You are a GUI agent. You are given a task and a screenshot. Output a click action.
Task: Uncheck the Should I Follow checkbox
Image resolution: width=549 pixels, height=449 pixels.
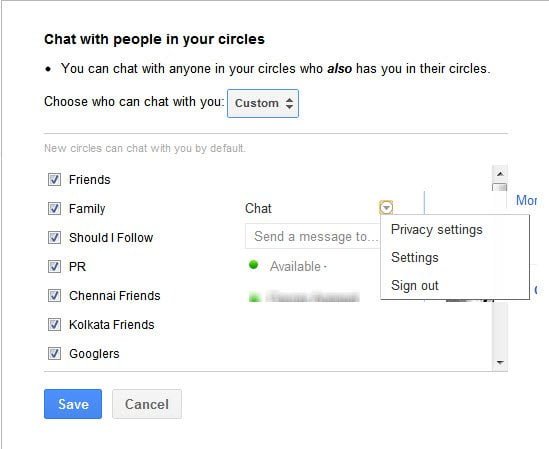(x=54, y=238)
